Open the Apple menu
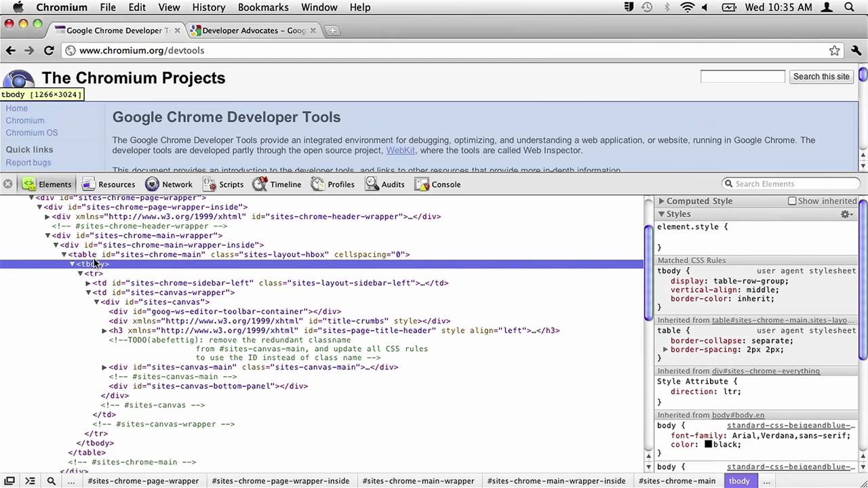This screenshot has width=868, height=488. point(18,7)
